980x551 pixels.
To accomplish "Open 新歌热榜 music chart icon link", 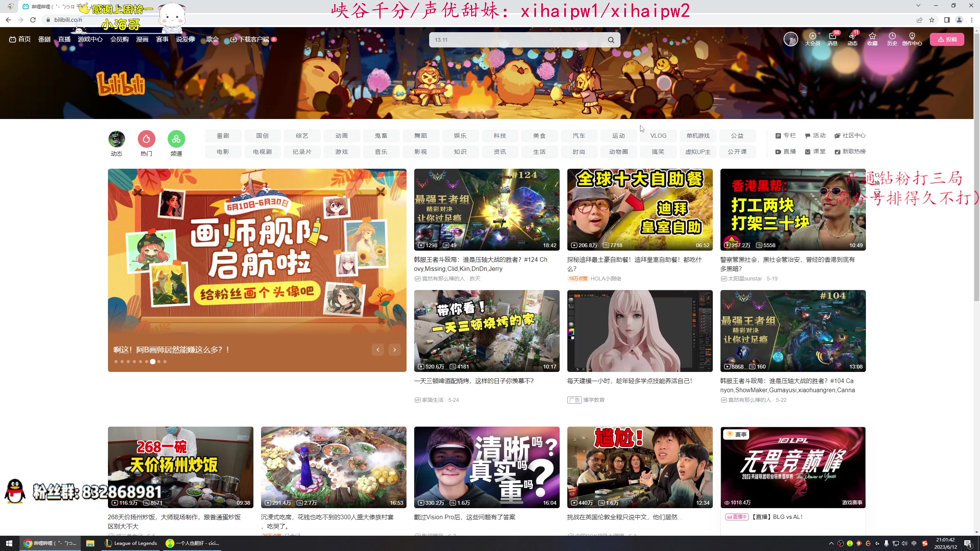I will point(850,152).
